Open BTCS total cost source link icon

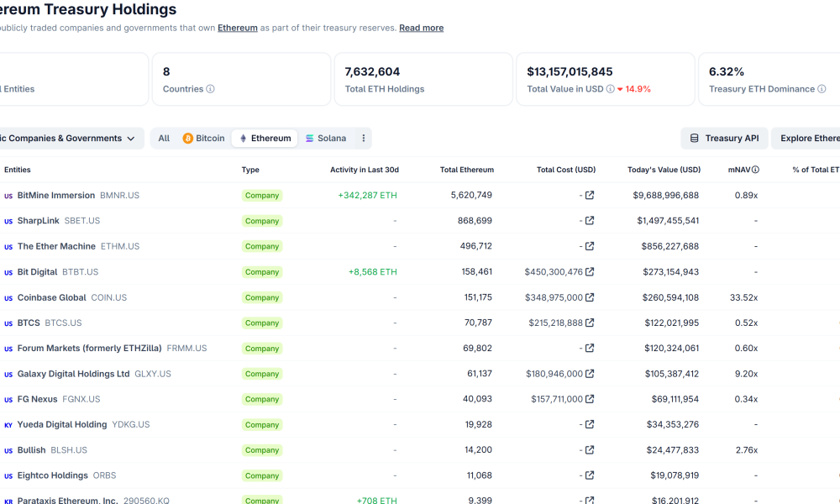[590, 323]
